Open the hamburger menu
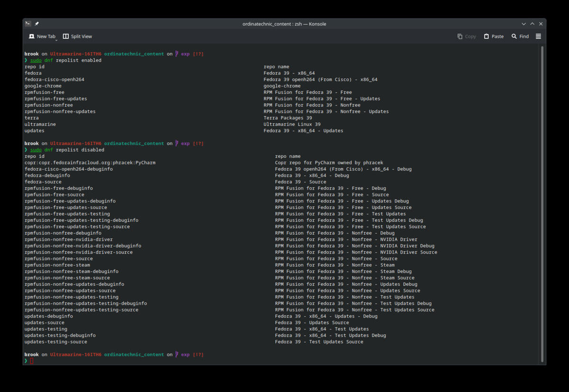This screenshot has height=392, width=569. coord(538,36)
